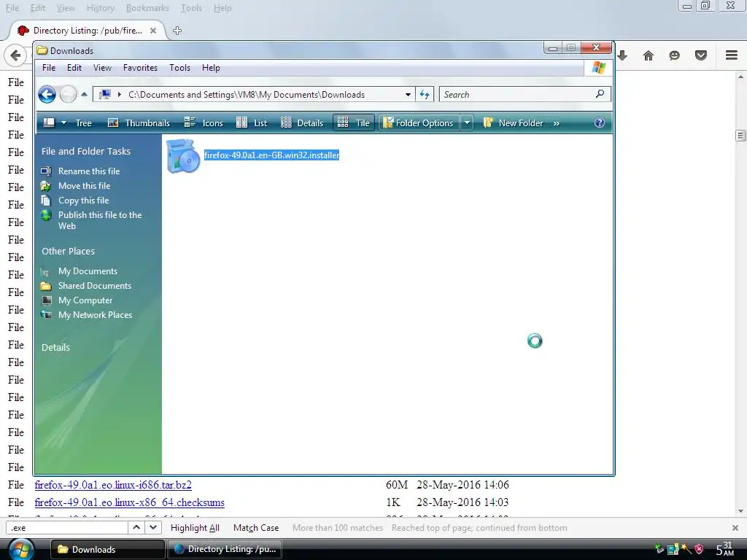This screenshot has width=747, height=560.
Task: Click Move this file
Action: click(x=85, y=186)
